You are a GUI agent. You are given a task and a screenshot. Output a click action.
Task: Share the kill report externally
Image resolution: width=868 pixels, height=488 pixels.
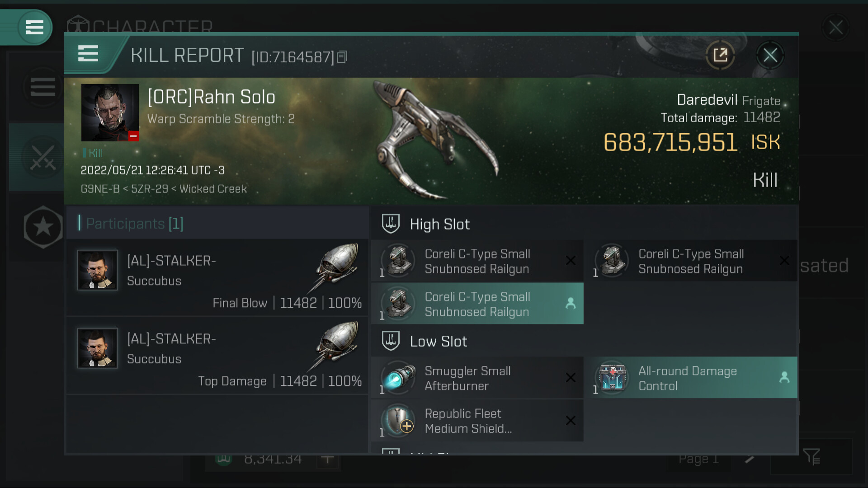pos(720,56)
